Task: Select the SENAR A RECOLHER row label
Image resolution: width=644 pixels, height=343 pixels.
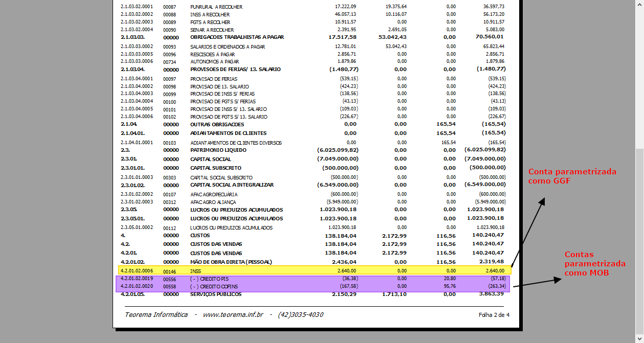Action: click(x=212, y=30)
